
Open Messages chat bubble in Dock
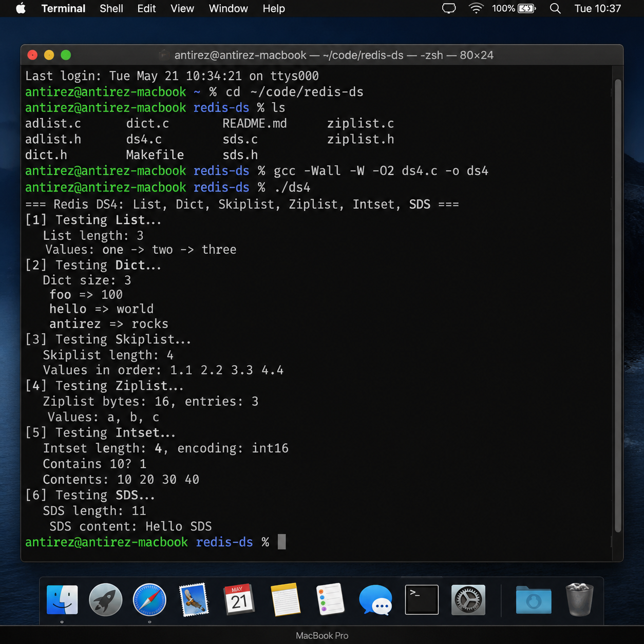[x=375, y=599]
